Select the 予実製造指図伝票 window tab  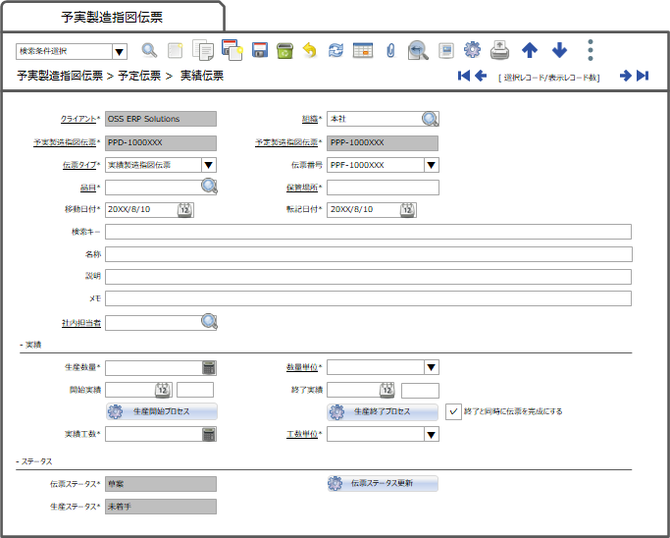[x=112, y=17]
